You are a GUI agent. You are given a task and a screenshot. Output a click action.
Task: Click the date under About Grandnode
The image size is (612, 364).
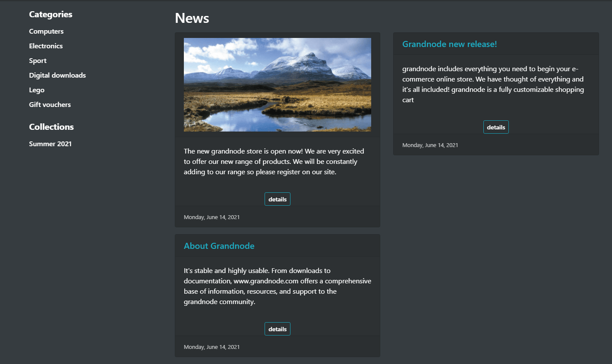[211, 347]
